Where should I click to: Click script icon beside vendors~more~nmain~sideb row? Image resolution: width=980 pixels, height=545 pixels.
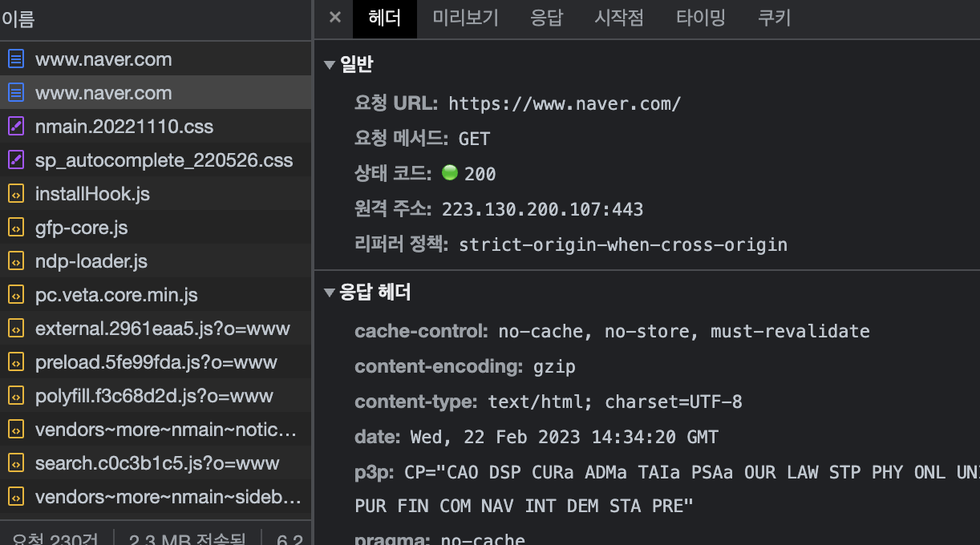coord(16,497)
